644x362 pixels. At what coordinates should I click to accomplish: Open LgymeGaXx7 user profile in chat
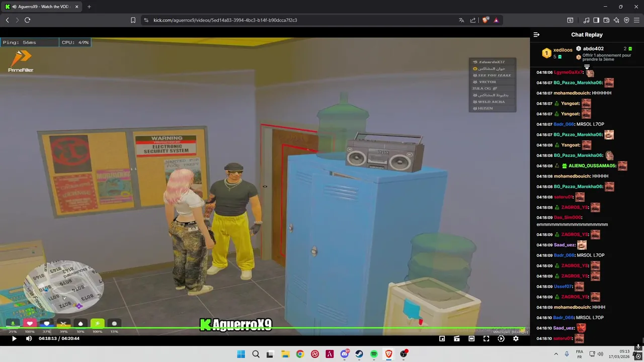click(568, 72)
